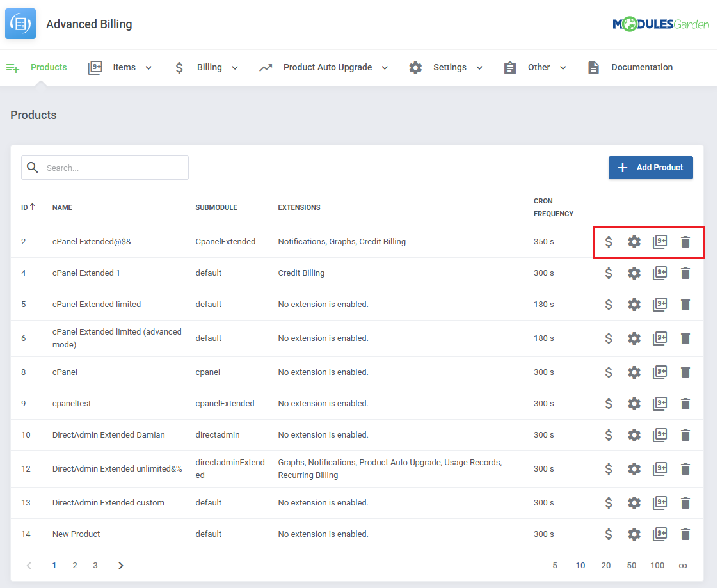
Task: Sort by the SUBMODULE column header
Action: click(x=216, y=207)
